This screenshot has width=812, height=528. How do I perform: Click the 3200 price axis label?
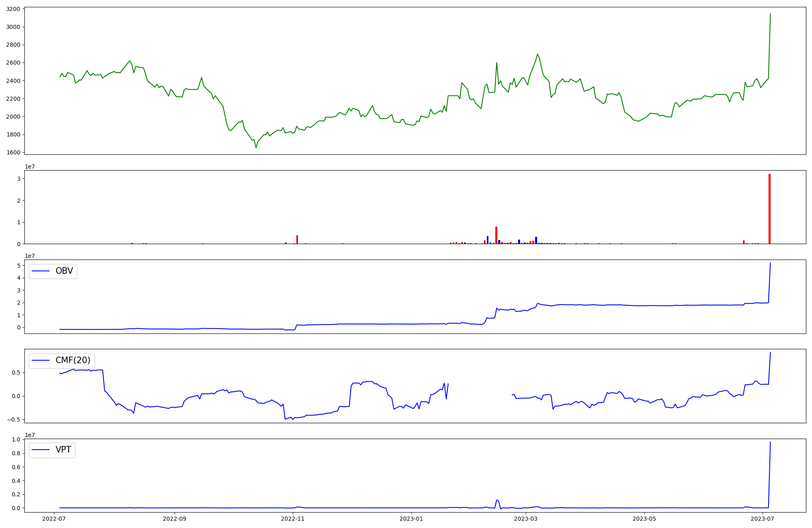tap(13, 9)
